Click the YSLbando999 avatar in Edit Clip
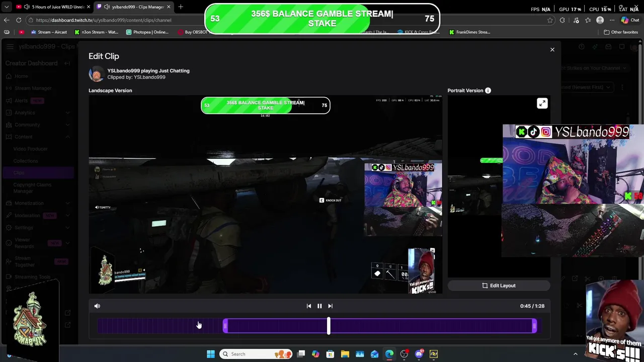The image size is (644, 362). point(96,74)
